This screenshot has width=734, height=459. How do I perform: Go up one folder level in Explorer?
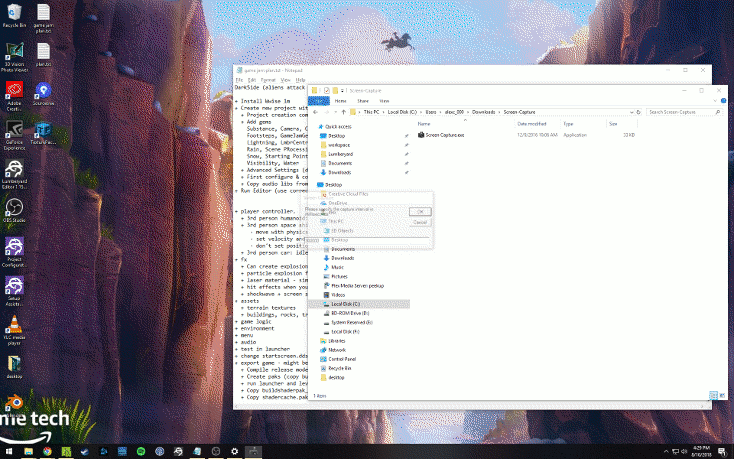click(343, 112)
